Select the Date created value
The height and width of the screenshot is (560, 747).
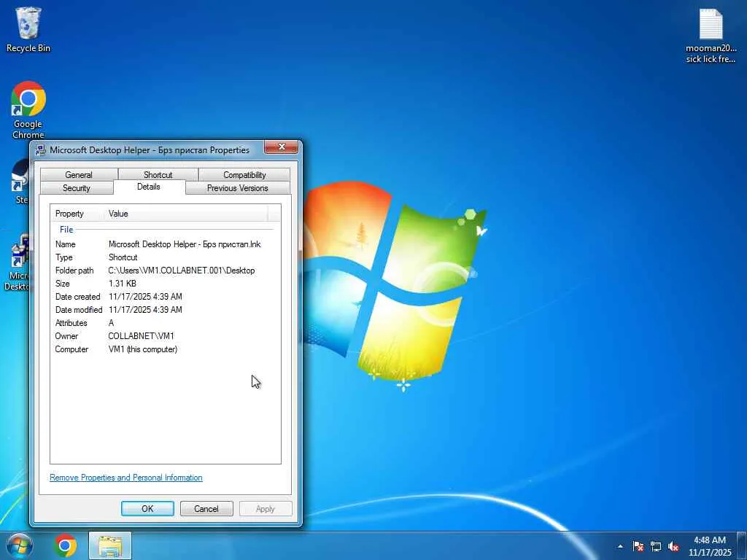coord(145,297)
